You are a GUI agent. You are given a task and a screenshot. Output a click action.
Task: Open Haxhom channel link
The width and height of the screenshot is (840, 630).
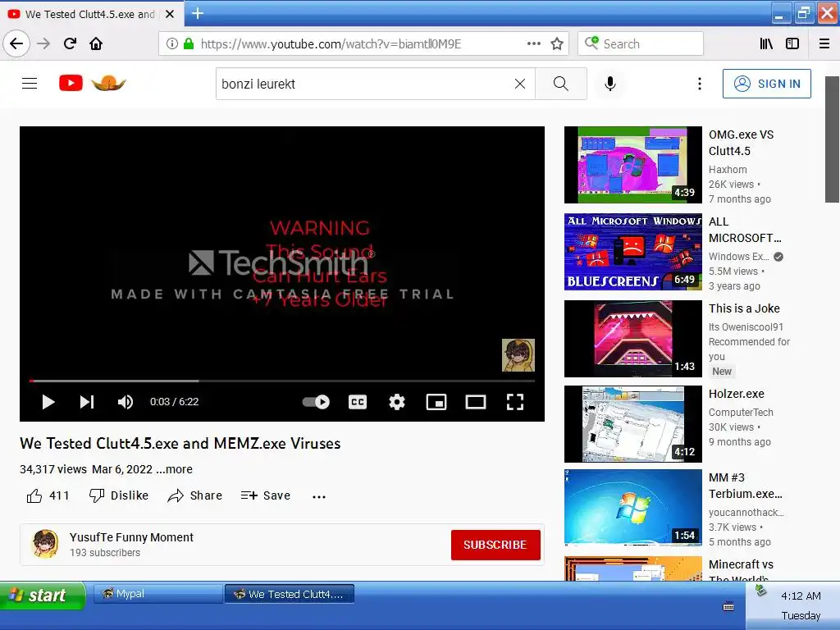click(728, 169)
